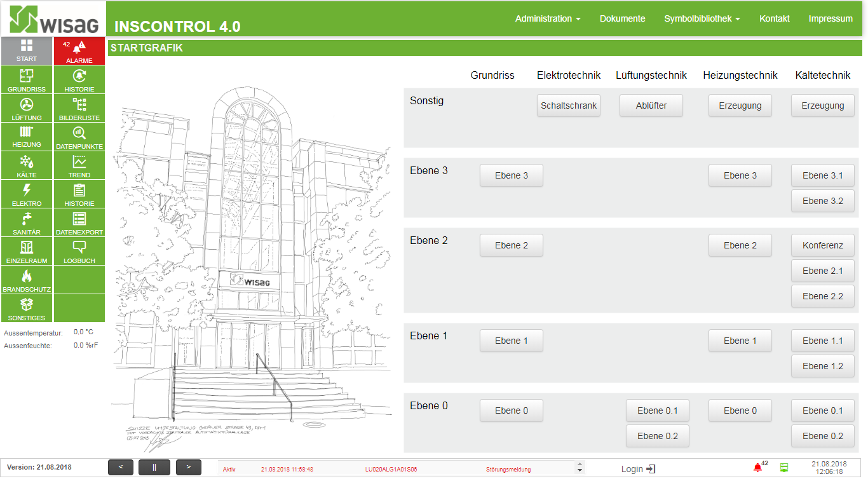
Task: Expand the Symbolbibliothek dropdown menu
Action: click(x=702, y=18)
